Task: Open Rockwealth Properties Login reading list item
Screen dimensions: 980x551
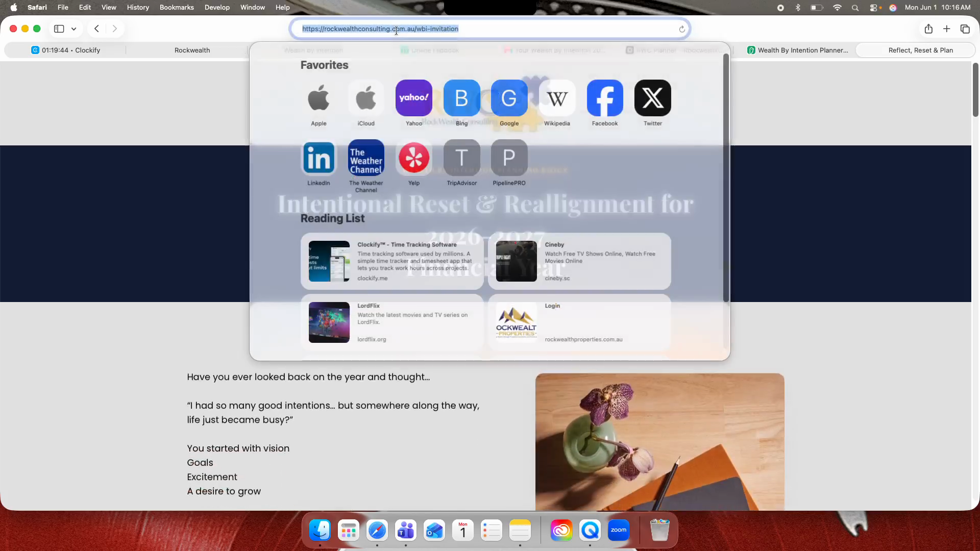Action: tap(579, 322)
